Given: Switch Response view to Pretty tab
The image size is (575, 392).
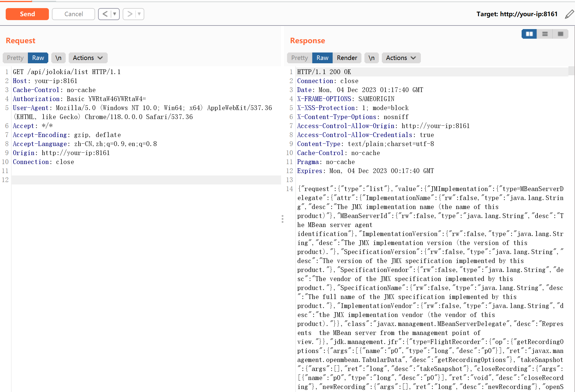Looking at the screenshot, I should (x=299, y=58).
